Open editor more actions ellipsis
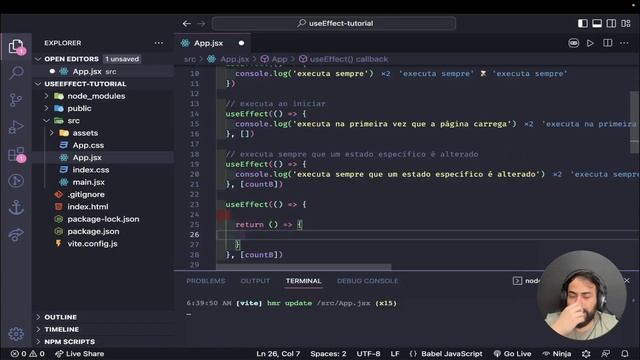 tap(624, 43)
